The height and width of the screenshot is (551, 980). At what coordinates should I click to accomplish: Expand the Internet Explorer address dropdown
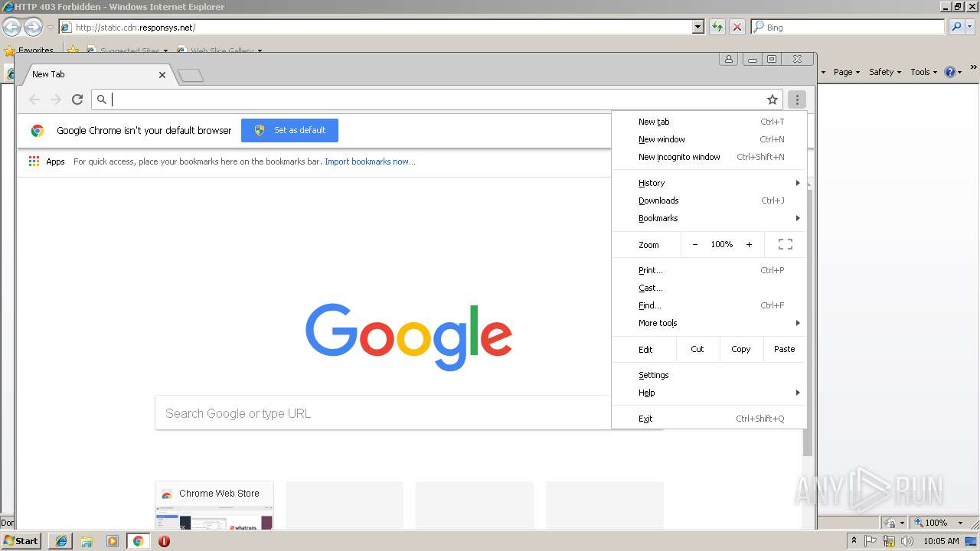click(698, 27)
